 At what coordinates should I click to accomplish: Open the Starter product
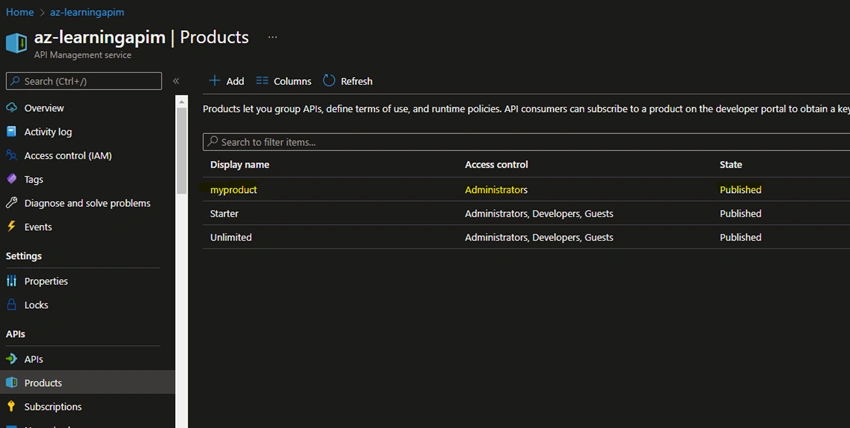224,213
